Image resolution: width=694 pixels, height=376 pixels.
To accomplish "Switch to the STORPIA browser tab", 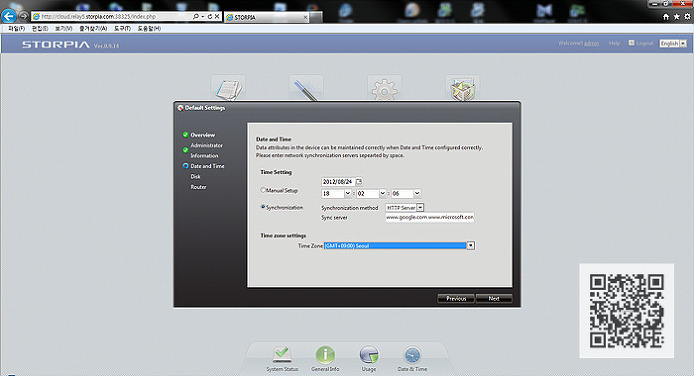I will click(x=266, y=17).
